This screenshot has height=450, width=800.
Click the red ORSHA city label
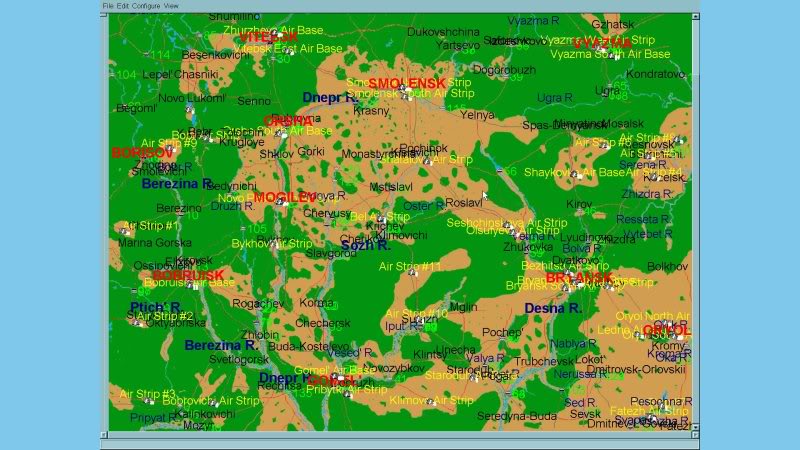click(288, 121)
